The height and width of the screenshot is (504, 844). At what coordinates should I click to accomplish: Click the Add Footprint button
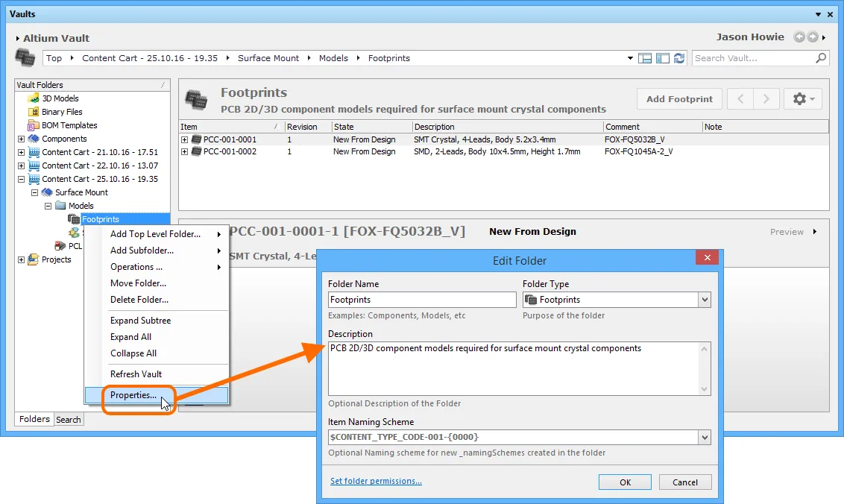[x=679, y=98]
